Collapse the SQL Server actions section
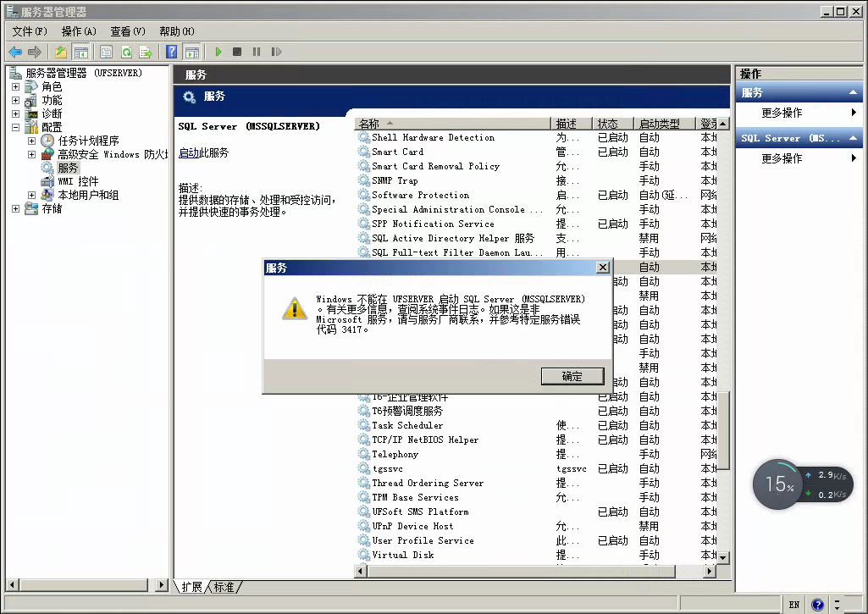Screen dimensions: 868x614 tap(853, 138)
